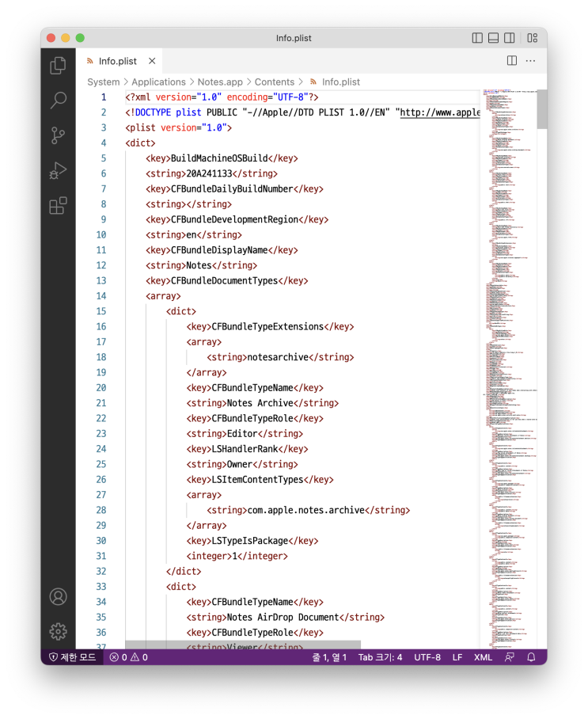Click the Owner string value

240,464
